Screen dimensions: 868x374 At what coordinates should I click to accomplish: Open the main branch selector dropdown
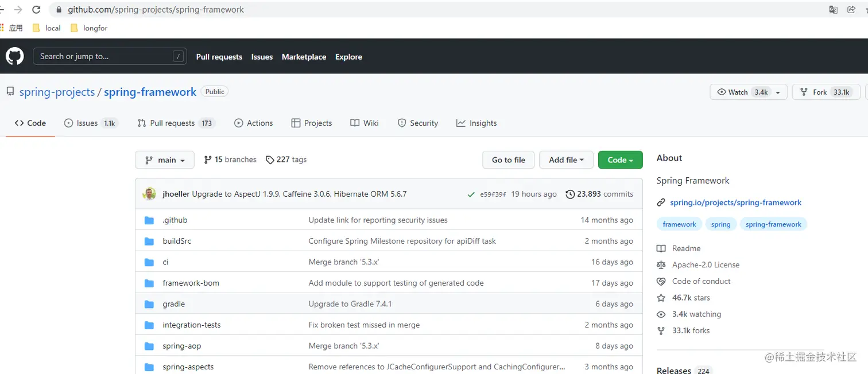(x=165, y=160)
